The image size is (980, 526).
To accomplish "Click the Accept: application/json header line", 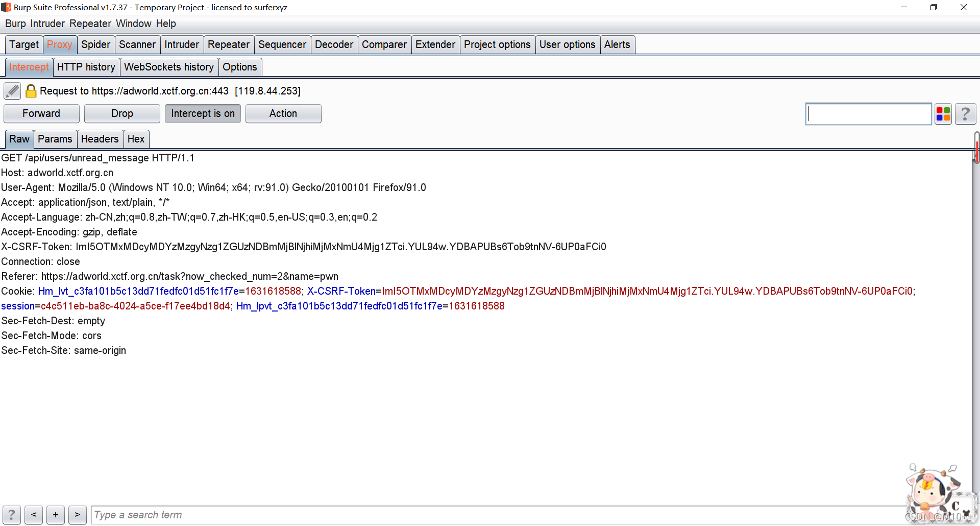I will [85, 202].
